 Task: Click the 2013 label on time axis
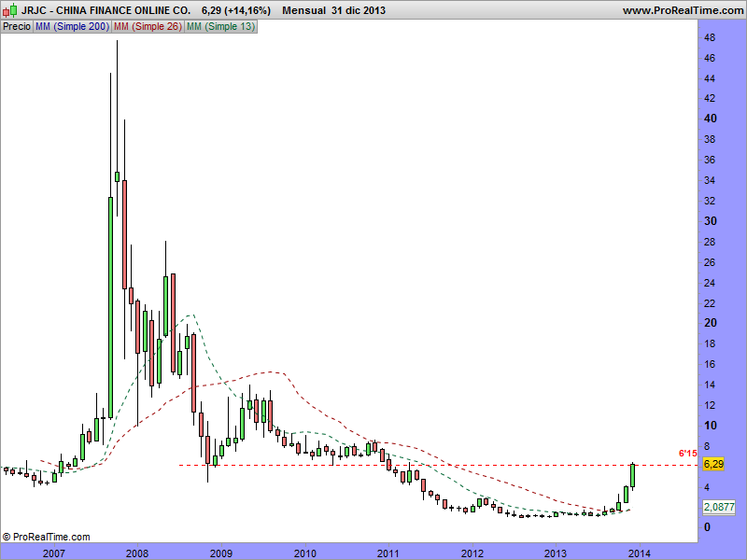(x=556, y=553)
